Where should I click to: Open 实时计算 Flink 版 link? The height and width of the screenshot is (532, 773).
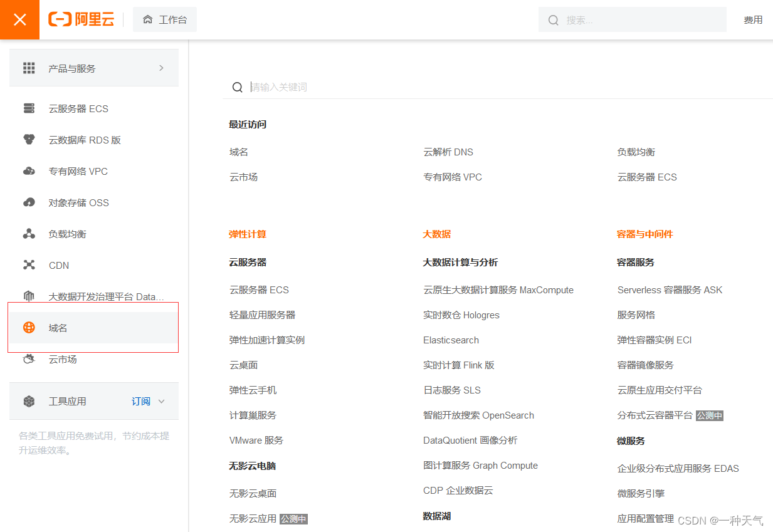coord(459,365)
